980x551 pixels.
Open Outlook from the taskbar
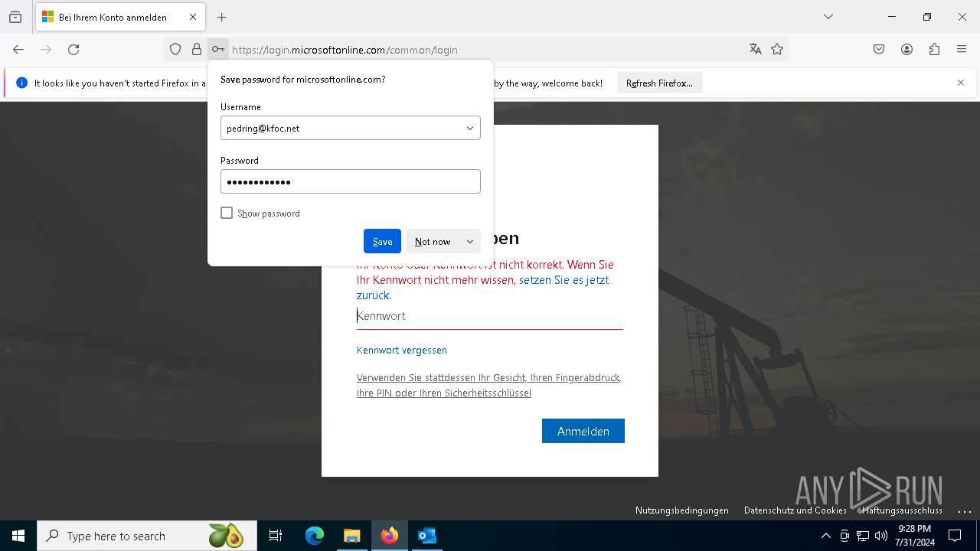(426, 536)
